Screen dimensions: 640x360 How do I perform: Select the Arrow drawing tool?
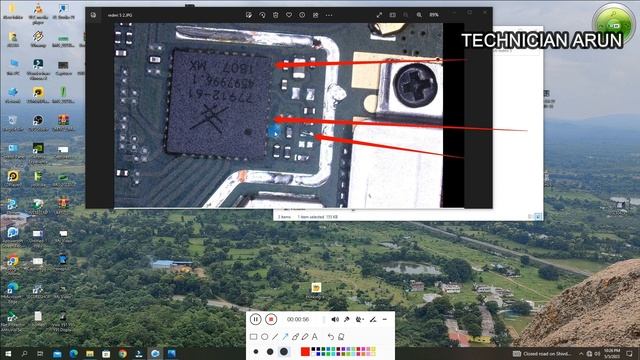click(x=285, y=337)
